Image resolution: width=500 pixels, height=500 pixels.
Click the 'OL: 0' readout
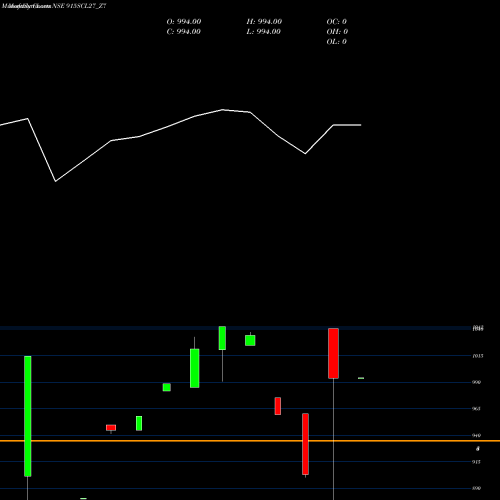(x=336, y=42)
